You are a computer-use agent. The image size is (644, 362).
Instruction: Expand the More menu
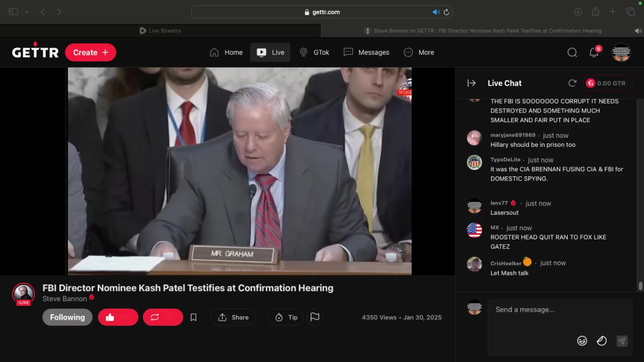419,52
